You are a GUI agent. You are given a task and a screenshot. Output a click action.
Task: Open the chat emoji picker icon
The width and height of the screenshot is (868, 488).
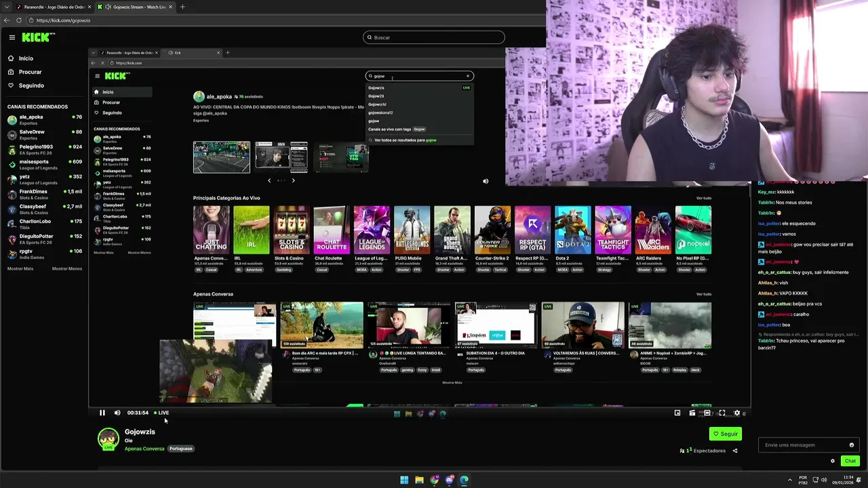(852, 445)
